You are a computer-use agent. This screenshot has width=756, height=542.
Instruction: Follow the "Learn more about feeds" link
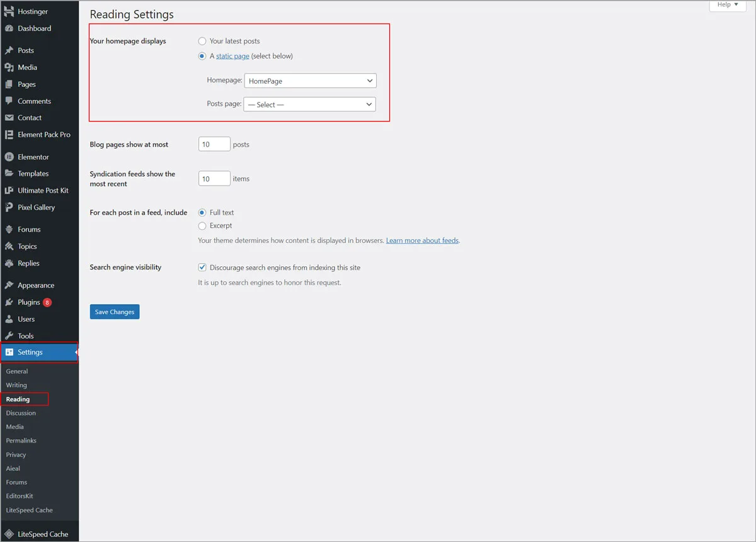click(422, 240)
